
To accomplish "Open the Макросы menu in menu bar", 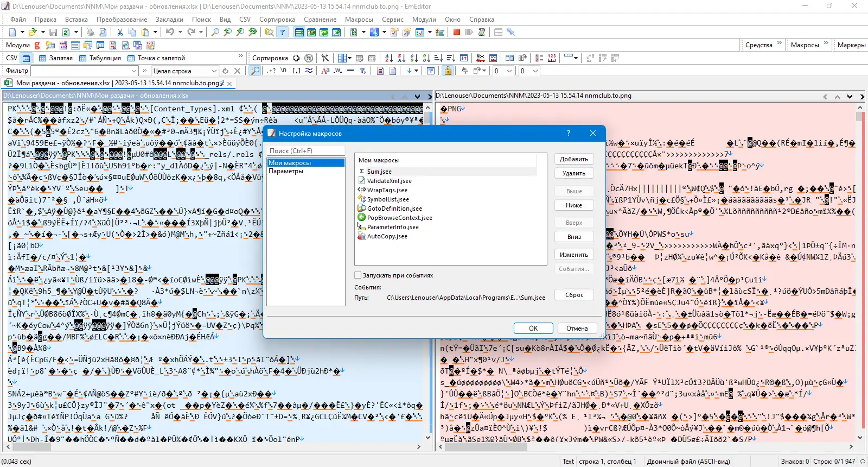I will click(x=359, y=20).
